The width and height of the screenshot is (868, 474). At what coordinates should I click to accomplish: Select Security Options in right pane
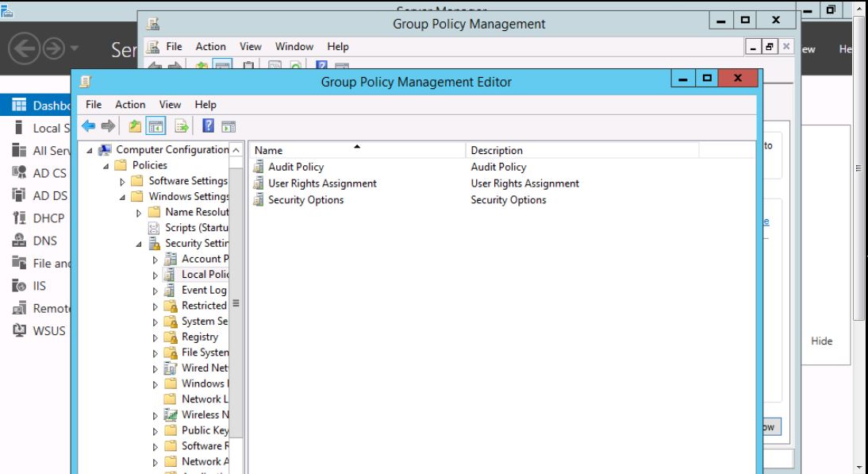305,200
